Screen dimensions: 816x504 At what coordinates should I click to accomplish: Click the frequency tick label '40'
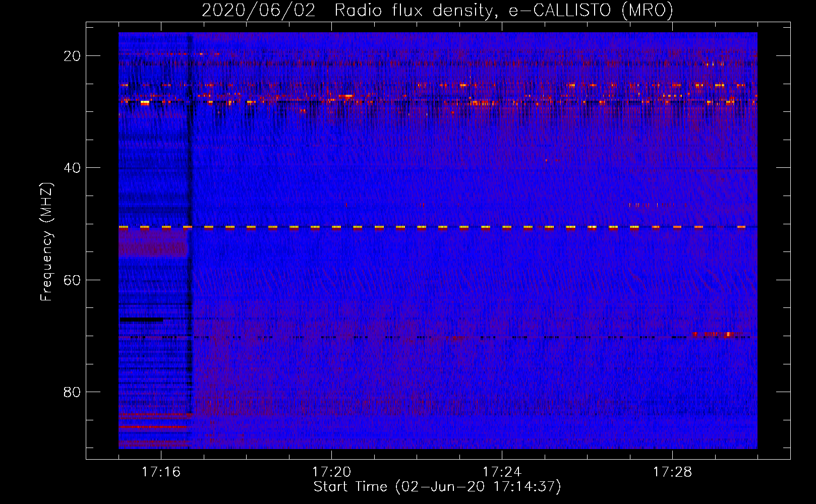tap(72, 168)
